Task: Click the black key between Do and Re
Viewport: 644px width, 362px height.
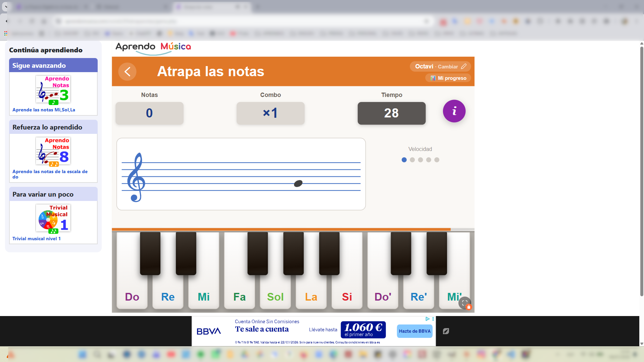Action: pyautogui.click(x=150, y=253)
